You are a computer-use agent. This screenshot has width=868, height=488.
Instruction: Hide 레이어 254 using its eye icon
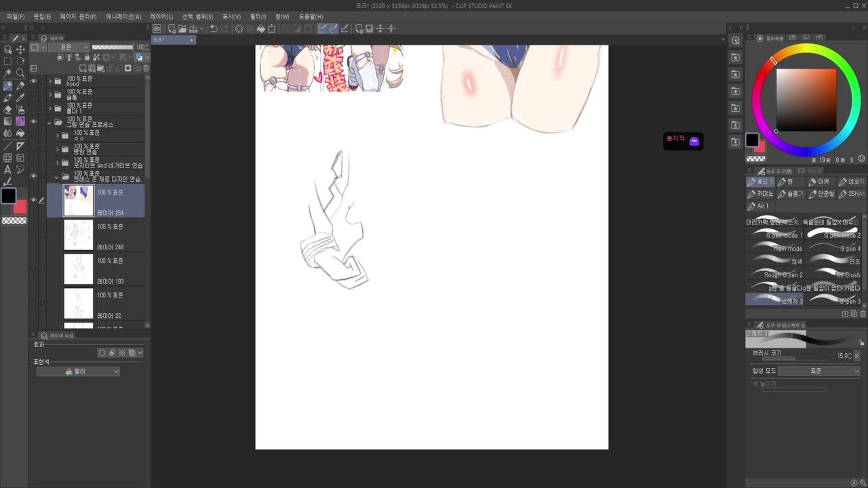[33, 200]
